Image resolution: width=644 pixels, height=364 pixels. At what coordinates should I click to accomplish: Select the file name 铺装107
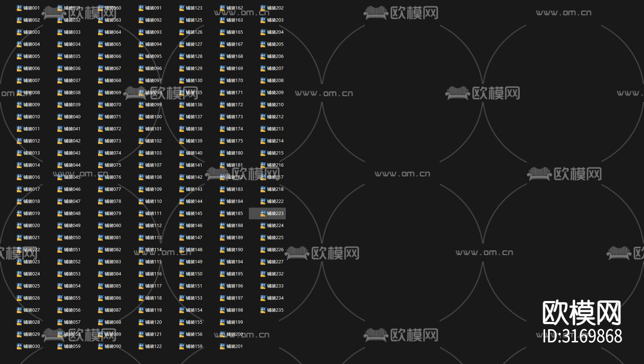coord(154,165)
